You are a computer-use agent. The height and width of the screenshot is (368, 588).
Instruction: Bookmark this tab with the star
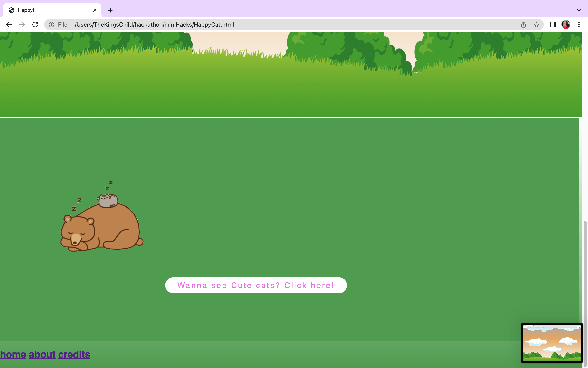click(x=537, y=25)
